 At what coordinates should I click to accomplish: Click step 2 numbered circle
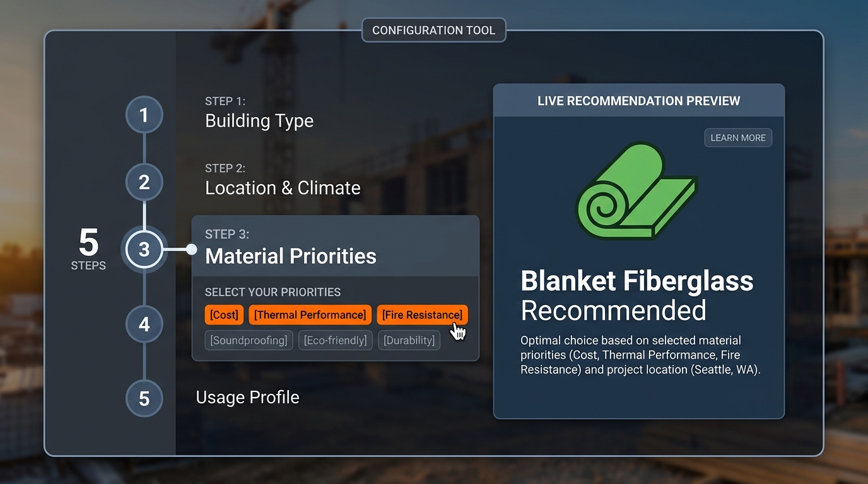tap(144, 182)
